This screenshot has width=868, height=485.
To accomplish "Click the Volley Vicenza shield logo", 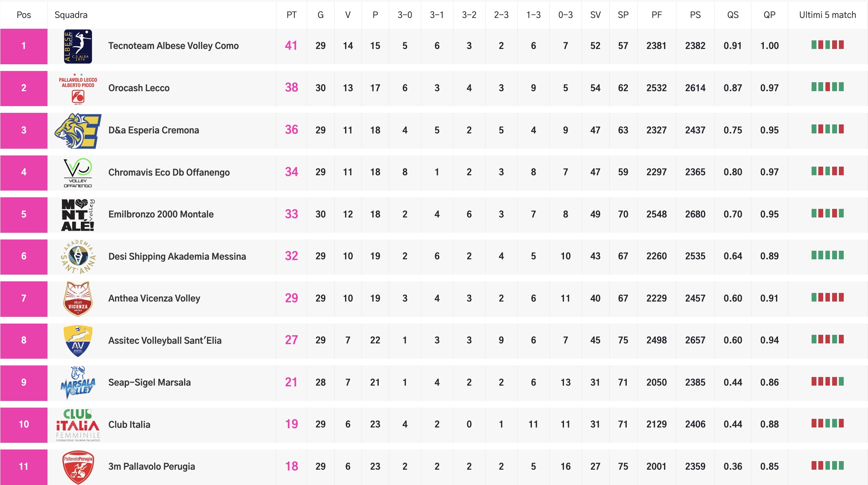I will 78,299.
